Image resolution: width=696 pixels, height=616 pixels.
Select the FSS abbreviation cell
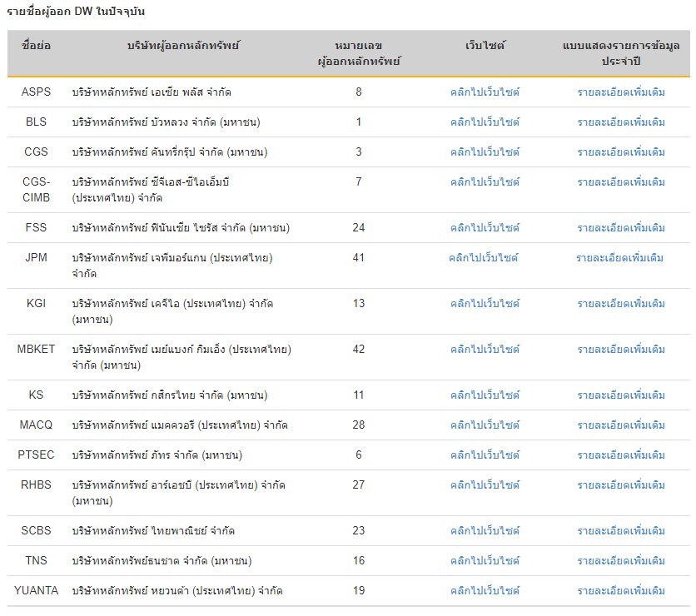pos(36,227)
